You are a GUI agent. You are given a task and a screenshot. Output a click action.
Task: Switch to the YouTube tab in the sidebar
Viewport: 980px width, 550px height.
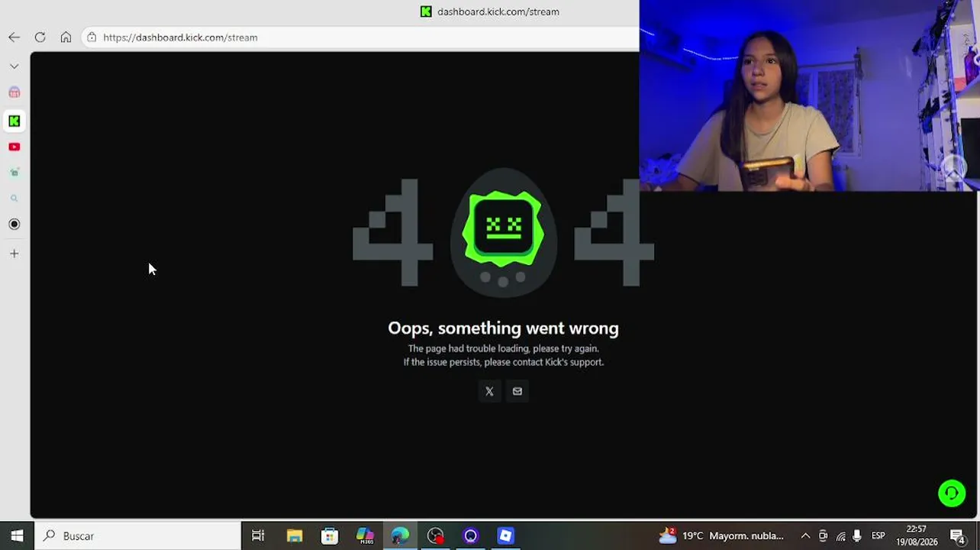(x=15, y=147)
